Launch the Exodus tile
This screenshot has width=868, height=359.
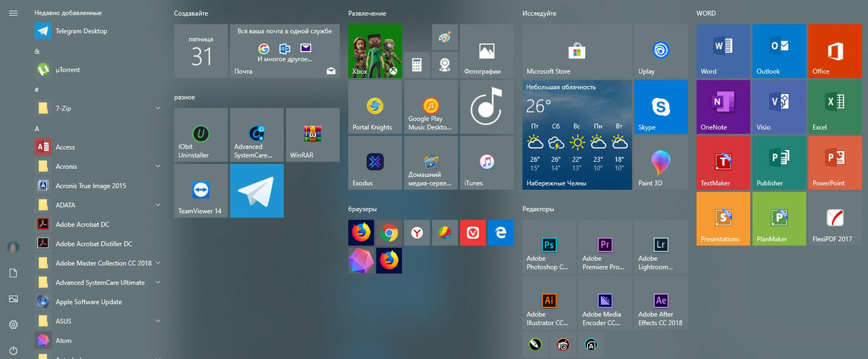[375, 163]
